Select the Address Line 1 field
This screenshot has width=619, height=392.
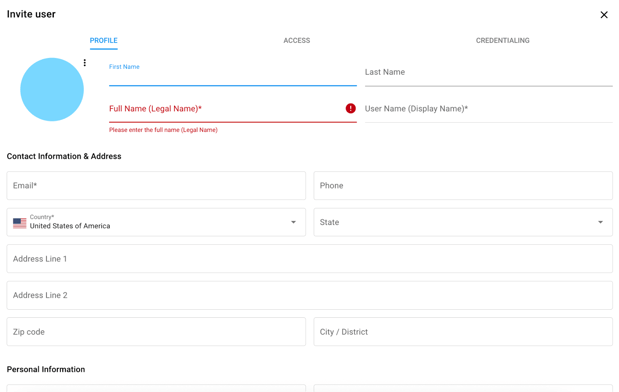[310, 259]
